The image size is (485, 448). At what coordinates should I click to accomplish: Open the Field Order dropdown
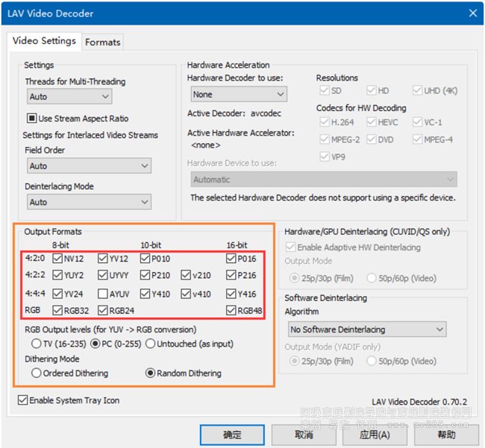[89, 166]
